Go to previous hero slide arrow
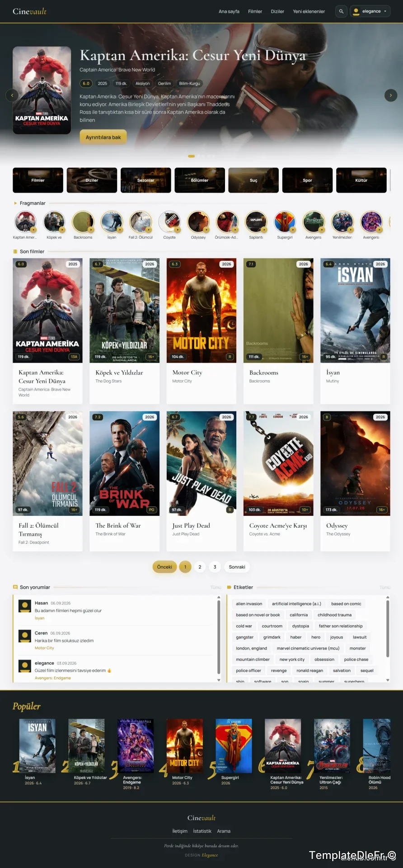This screenshot has height=868, width=403. coord(12,95)
